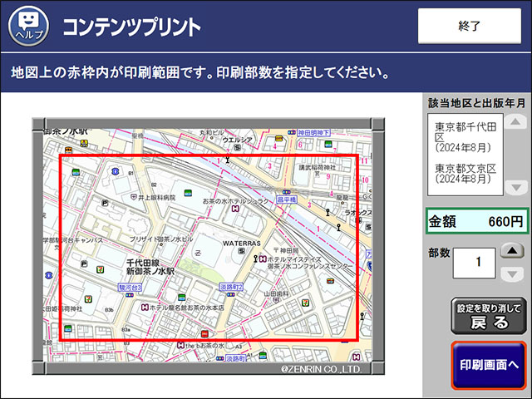Click the b お茶の水 hotel icon
Viewport: 532px width, 399px height.
tap(181, 345)
